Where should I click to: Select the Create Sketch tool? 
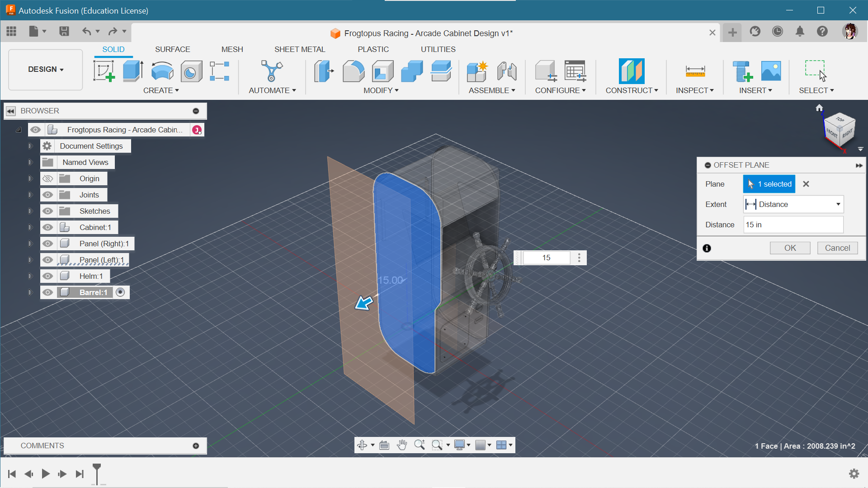click(x=104, y=71)
